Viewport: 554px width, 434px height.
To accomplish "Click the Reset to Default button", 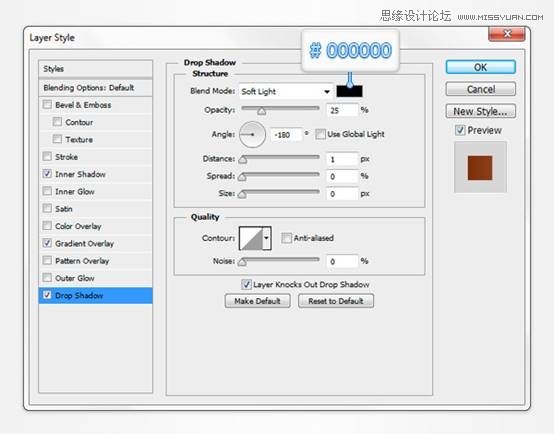I will (x=336, y=301).
